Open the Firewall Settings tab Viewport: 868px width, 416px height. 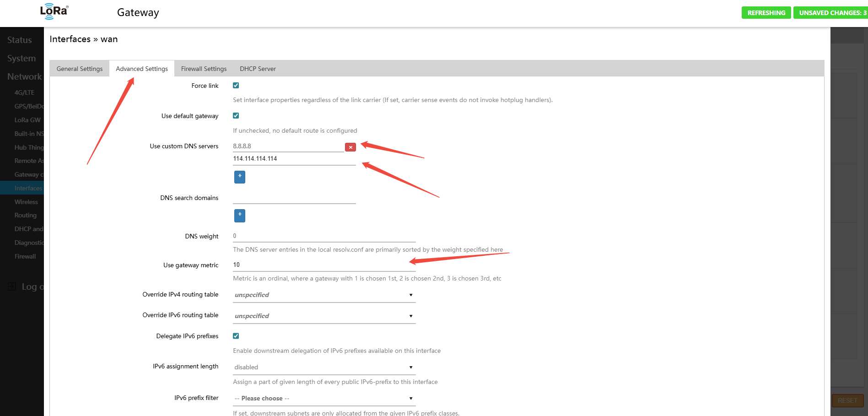(204, 69)
